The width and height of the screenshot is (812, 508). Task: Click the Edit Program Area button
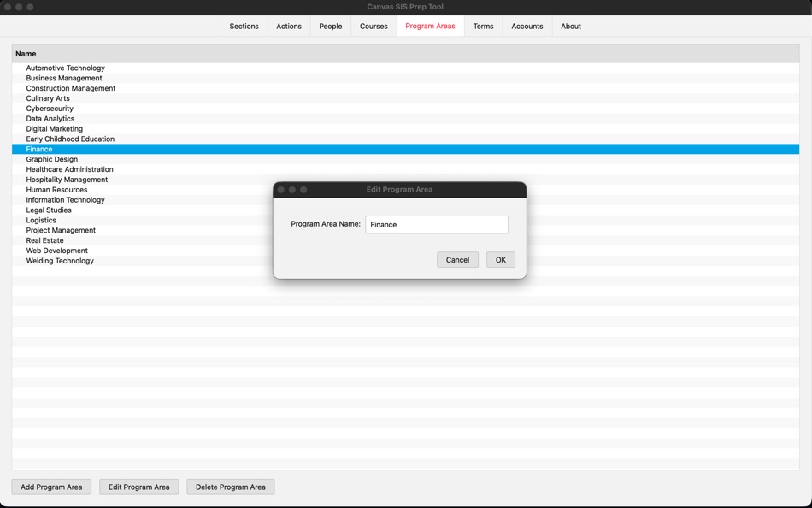tap(138, 487)
